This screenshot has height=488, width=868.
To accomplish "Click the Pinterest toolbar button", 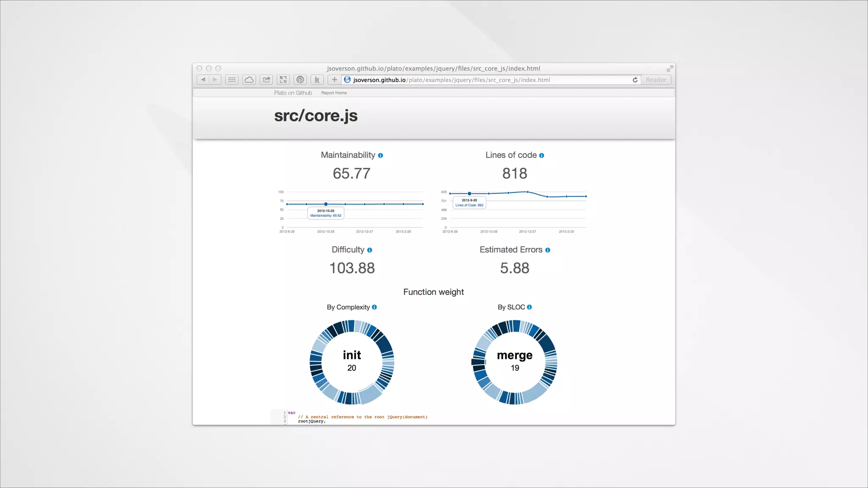I will 300,80.
